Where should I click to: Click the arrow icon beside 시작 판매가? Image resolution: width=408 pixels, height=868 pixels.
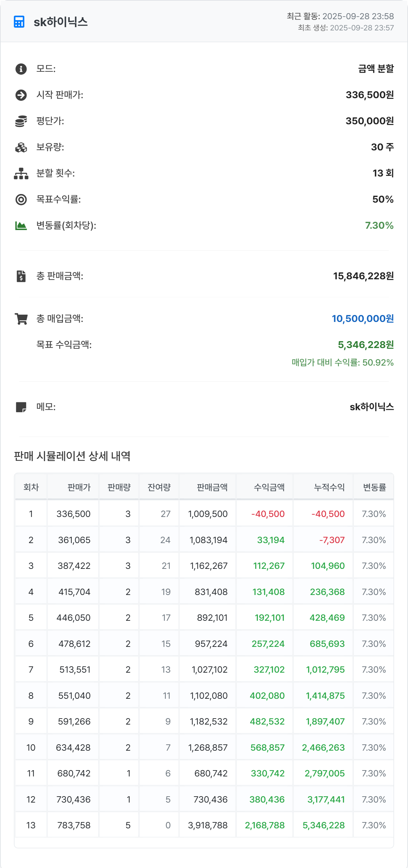21,95
